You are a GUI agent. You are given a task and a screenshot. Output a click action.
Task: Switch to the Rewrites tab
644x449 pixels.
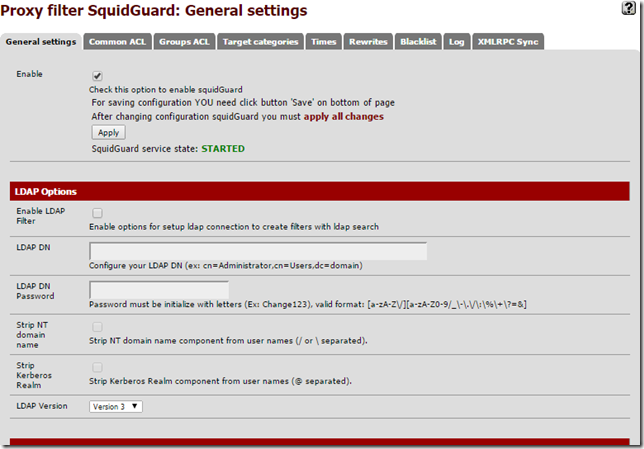[368, 42]
